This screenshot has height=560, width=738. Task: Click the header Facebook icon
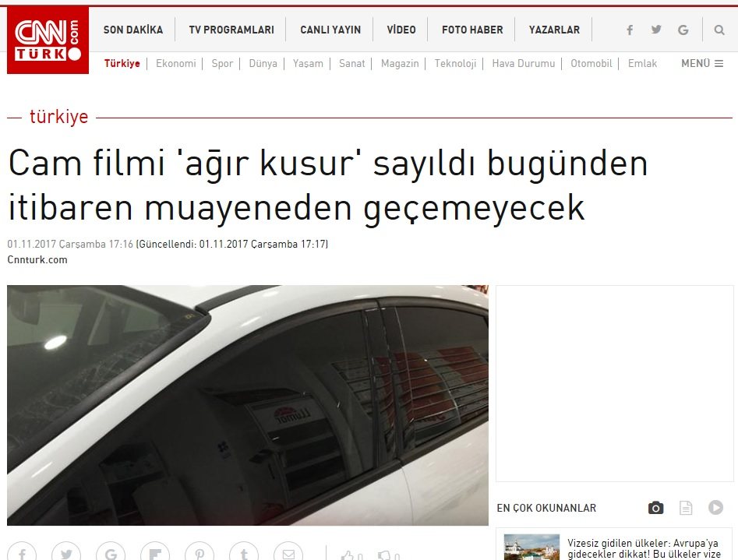point(630,30)
